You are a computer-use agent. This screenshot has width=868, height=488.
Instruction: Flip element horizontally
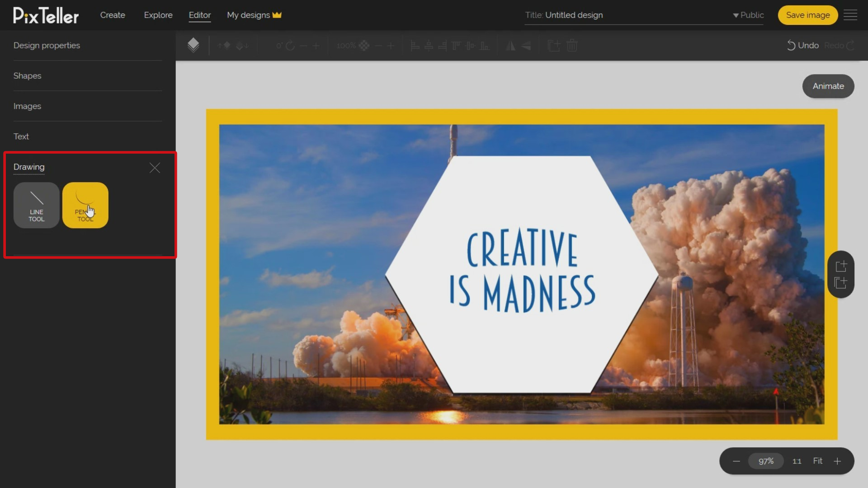coord(511,46)
